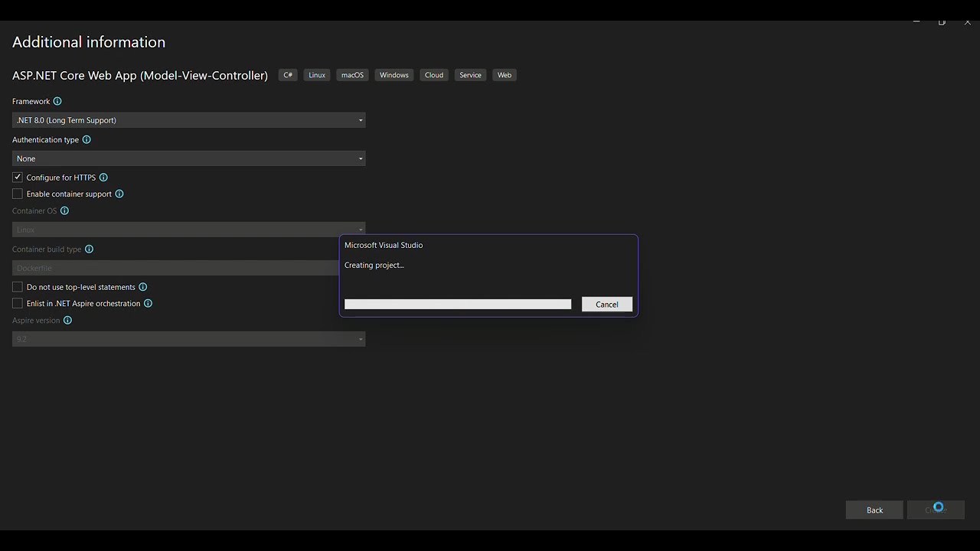Uncheck Configure for HTTPS checkbox
The width and height of the screenshot is (980, 551).
(x=18, y=178)
